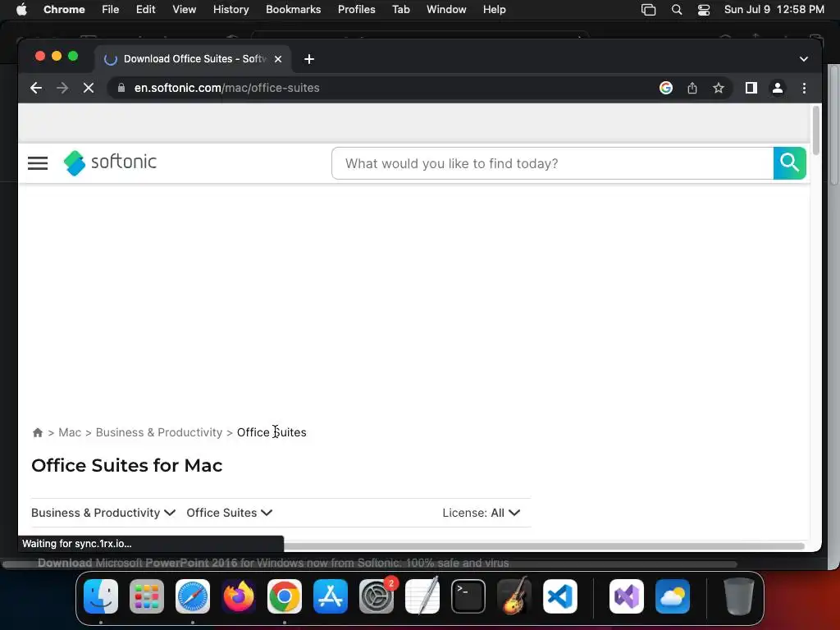The width and height of the screenshot is (840, 630).
Task: Click the address bar URL
Action: 226,88
